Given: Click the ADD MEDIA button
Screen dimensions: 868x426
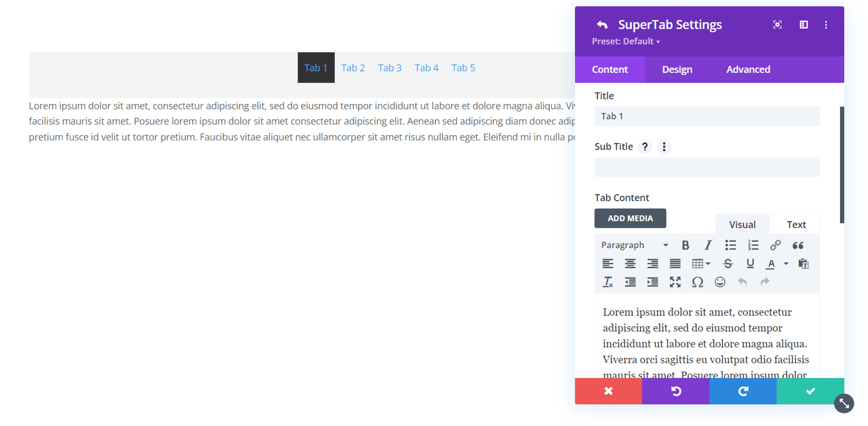Looking at the screenshot, I should (x=630, y=218).
